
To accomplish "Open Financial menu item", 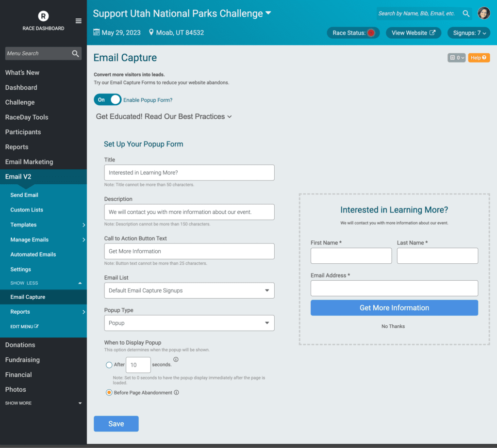I will [x=18, y=375].
